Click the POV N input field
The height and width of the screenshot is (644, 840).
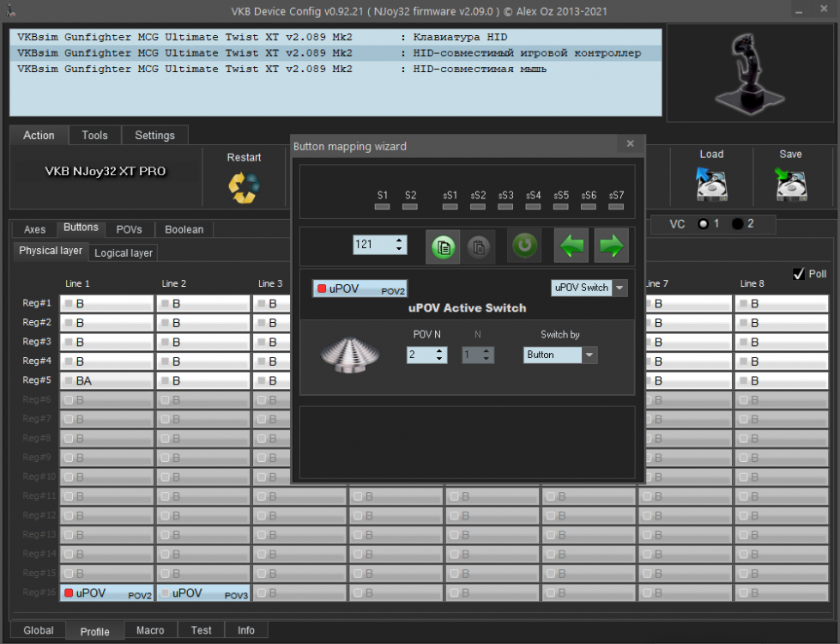coord(420,355)
